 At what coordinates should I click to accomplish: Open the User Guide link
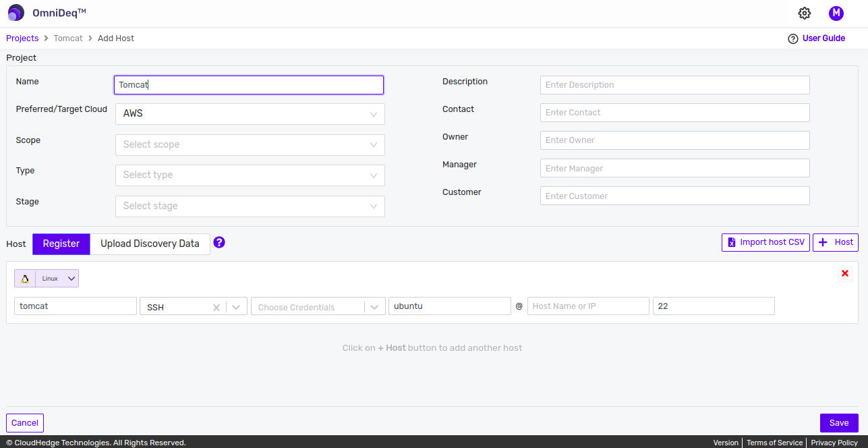pyautogui.click(x=823, y=38)
